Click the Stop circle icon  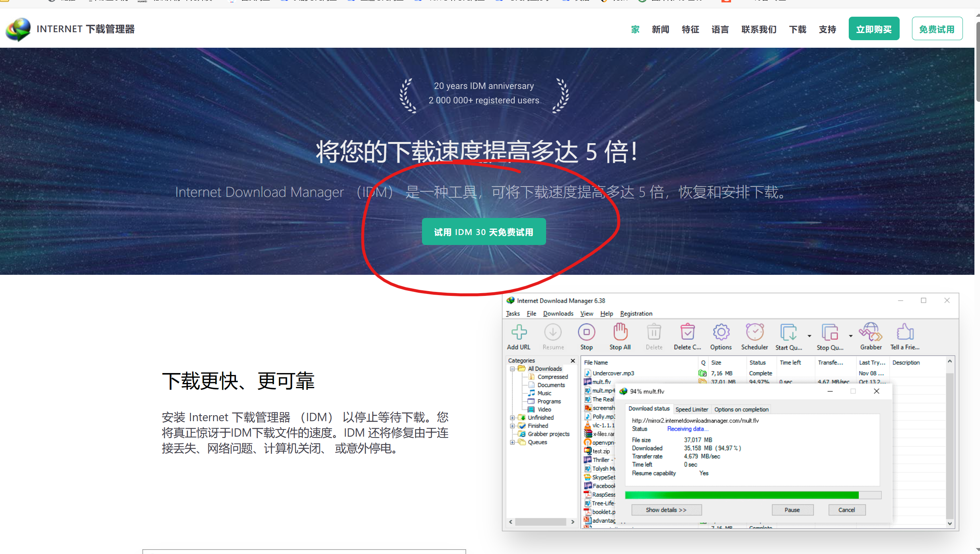tap(586, 332)
